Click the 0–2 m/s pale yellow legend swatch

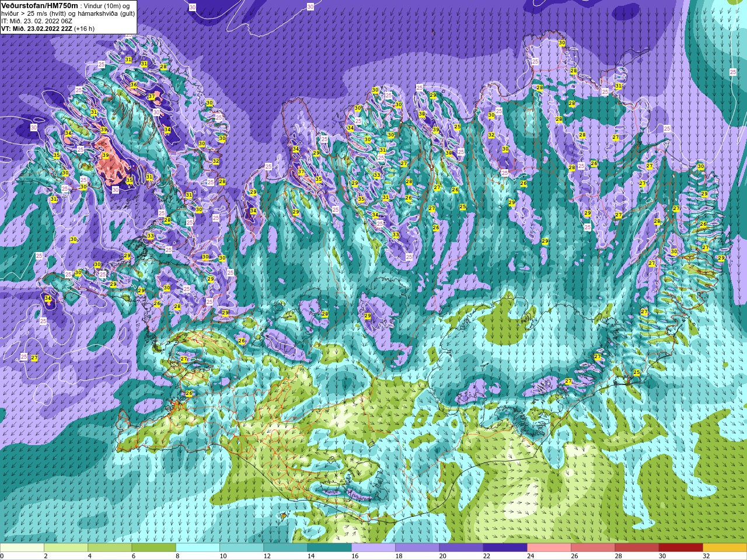coord(22,548)
